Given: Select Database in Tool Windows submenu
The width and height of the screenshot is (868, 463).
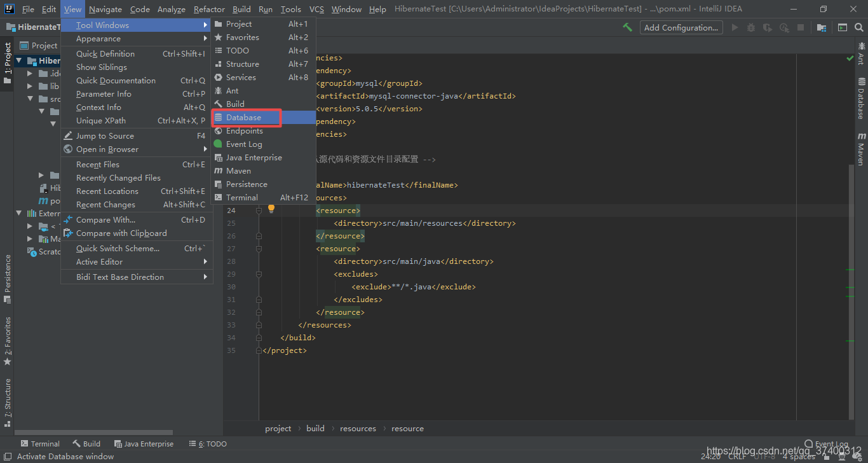Looking at the screenshot, I should pos(264,118).
